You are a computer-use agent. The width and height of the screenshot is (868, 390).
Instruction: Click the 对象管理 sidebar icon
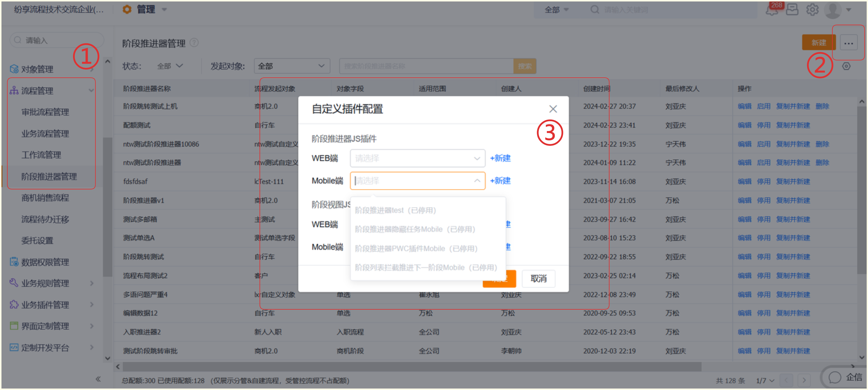(x=14, y=69)
